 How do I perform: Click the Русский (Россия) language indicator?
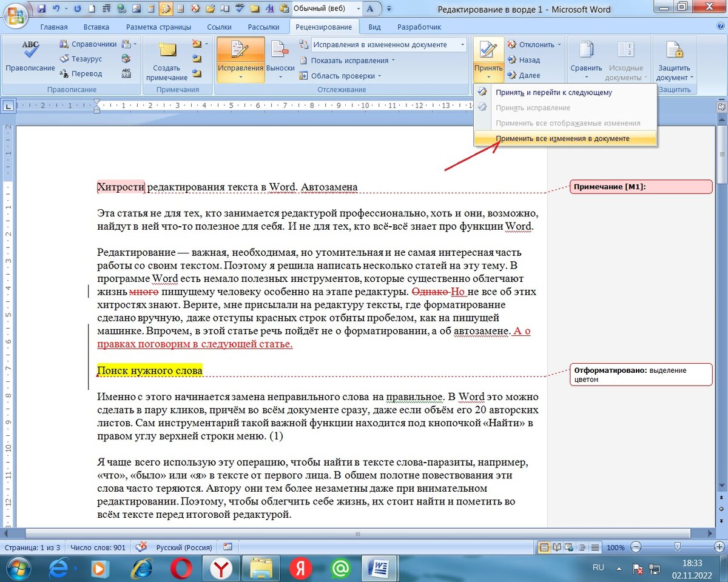point(181,547)
